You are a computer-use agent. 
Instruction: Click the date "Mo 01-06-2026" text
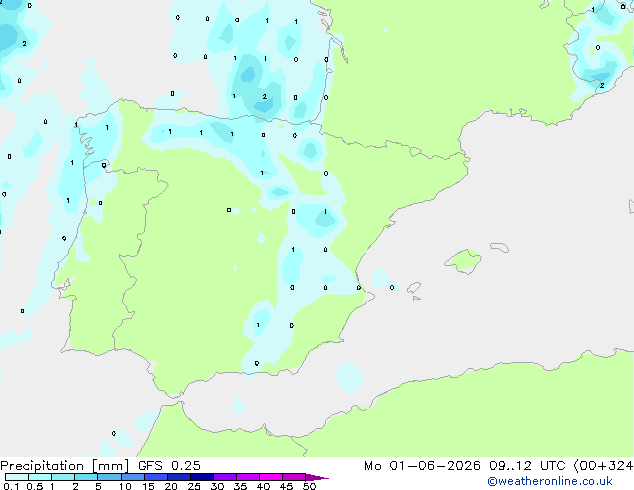pyautogui.click(x=422, y=466)
